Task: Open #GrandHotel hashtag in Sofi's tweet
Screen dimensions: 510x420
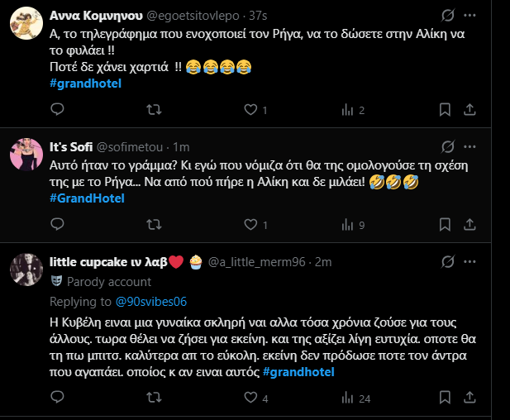Action: (x=87, y=198)
